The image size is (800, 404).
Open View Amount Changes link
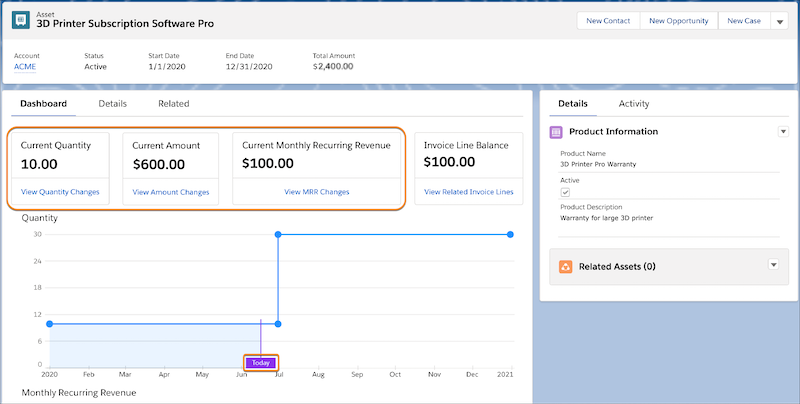(171, 192)
